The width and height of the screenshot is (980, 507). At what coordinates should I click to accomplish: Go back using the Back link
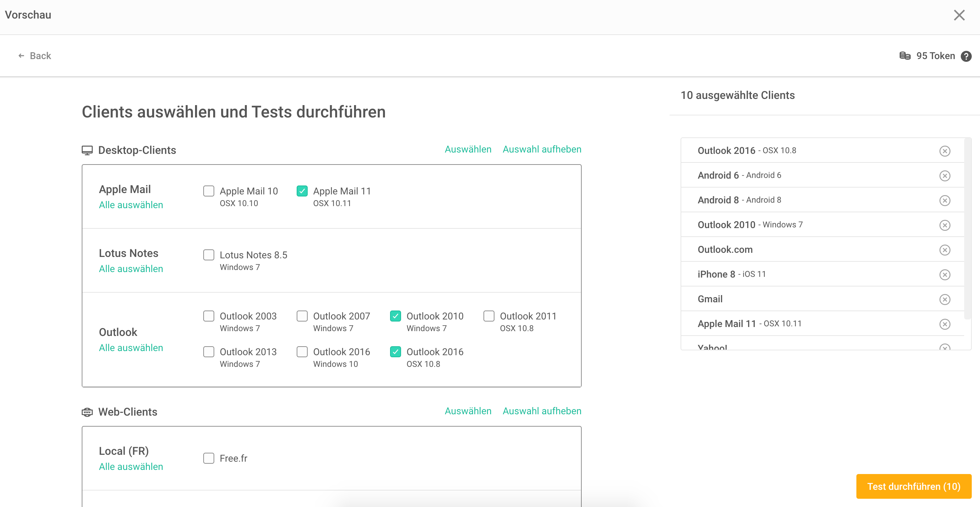coord(35,56)
